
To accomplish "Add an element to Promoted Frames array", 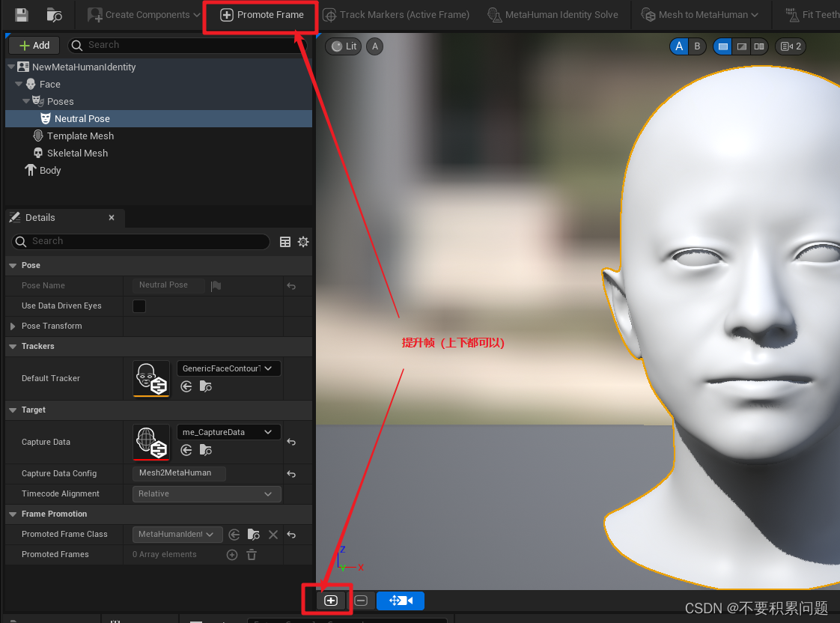I will coord(232,555).
